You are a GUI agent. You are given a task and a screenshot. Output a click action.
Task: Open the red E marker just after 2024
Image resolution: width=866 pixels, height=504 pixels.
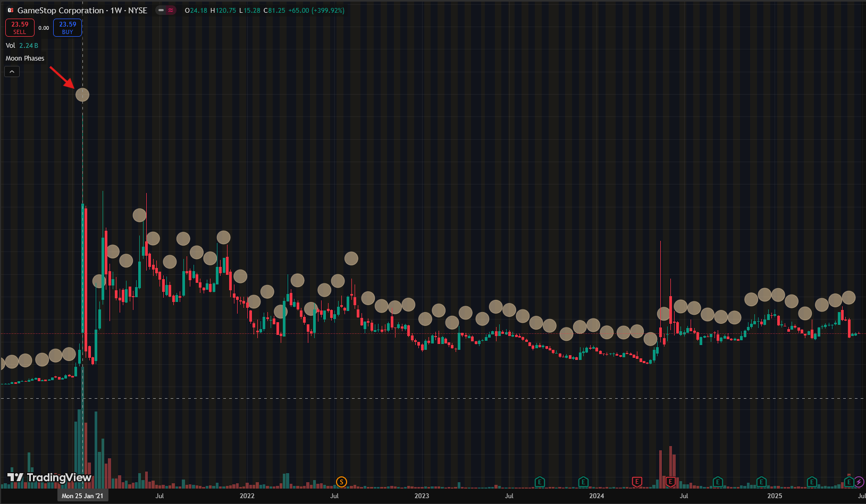[x=637, y=482]
